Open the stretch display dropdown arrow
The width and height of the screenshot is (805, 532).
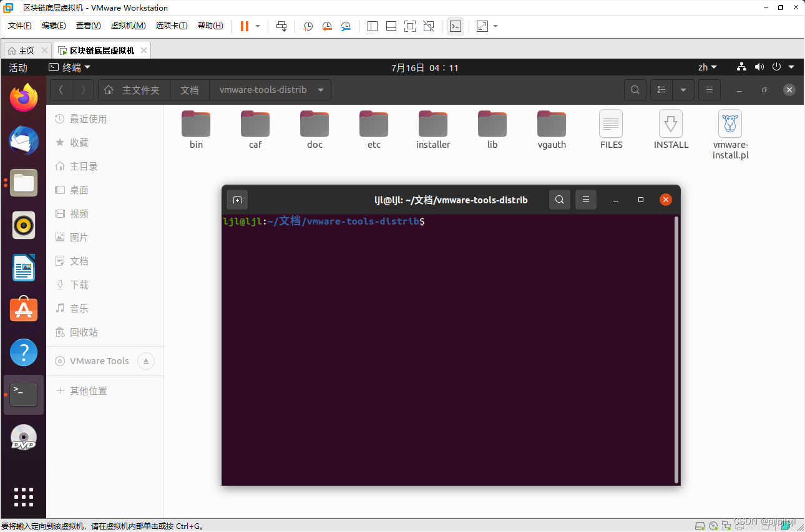[x=495, y=26]
